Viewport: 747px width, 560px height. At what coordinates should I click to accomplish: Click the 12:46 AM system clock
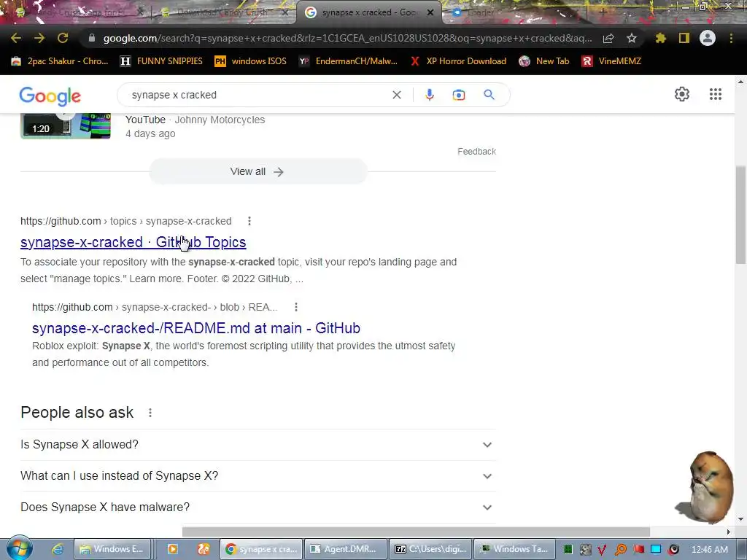709,550
